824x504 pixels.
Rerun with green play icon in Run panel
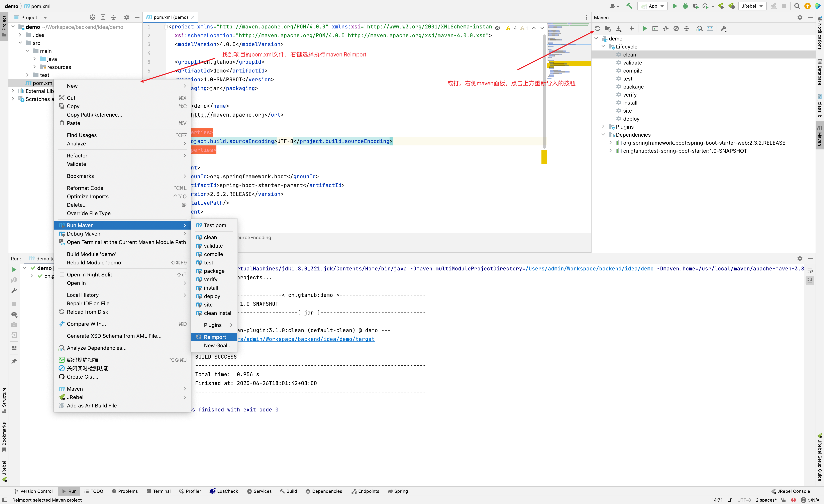pyautogui.click(x=14, y=269)
